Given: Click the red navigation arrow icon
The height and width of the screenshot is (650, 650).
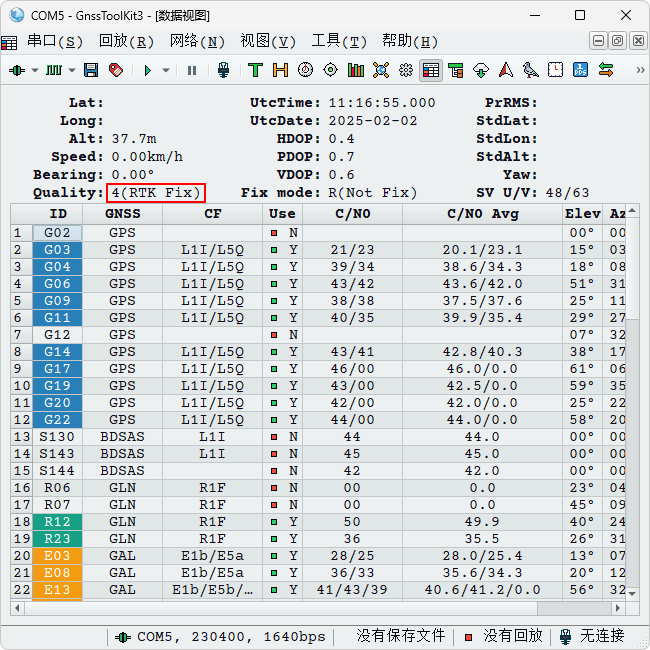Looking at the screenshot, I should pyautogui.click(x=506, y=70).
